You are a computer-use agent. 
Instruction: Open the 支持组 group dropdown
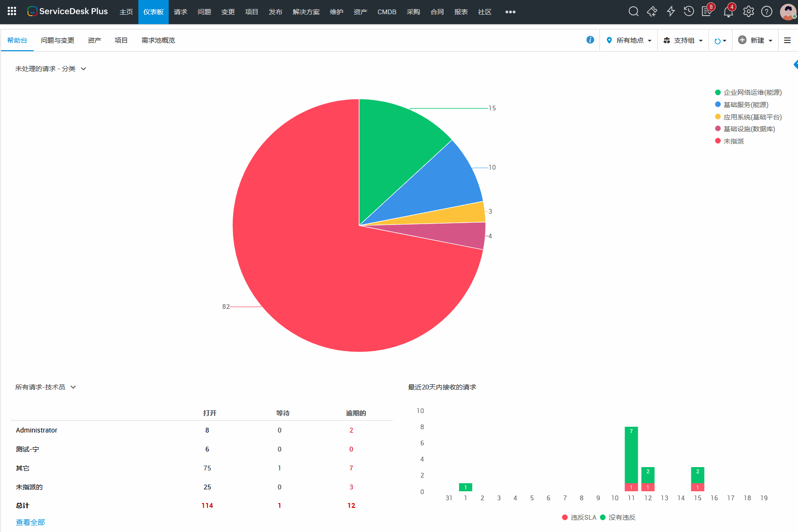point(683,40)
